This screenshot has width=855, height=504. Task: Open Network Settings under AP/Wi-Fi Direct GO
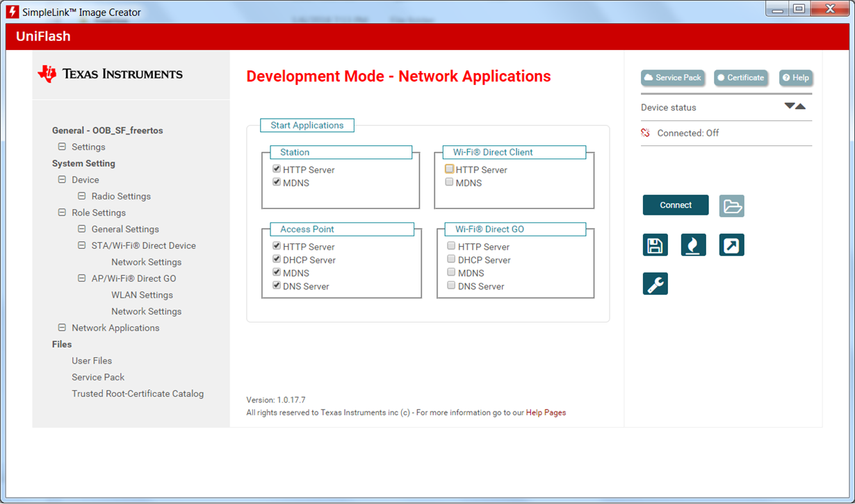[x=146, y=311]
